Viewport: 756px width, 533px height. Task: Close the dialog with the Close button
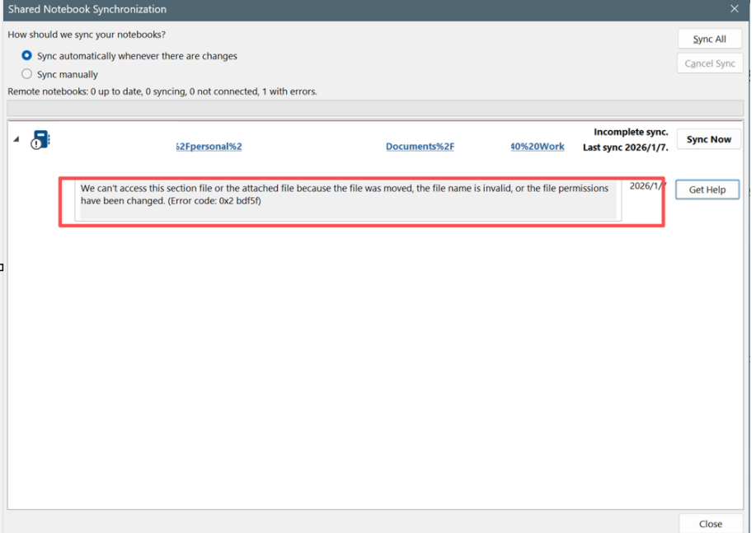point(710,523)
